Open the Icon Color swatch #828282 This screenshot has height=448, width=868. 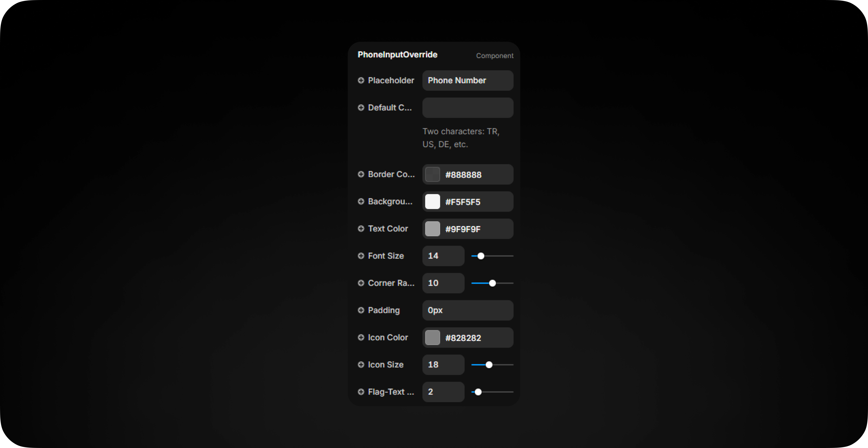pos(432,337)
